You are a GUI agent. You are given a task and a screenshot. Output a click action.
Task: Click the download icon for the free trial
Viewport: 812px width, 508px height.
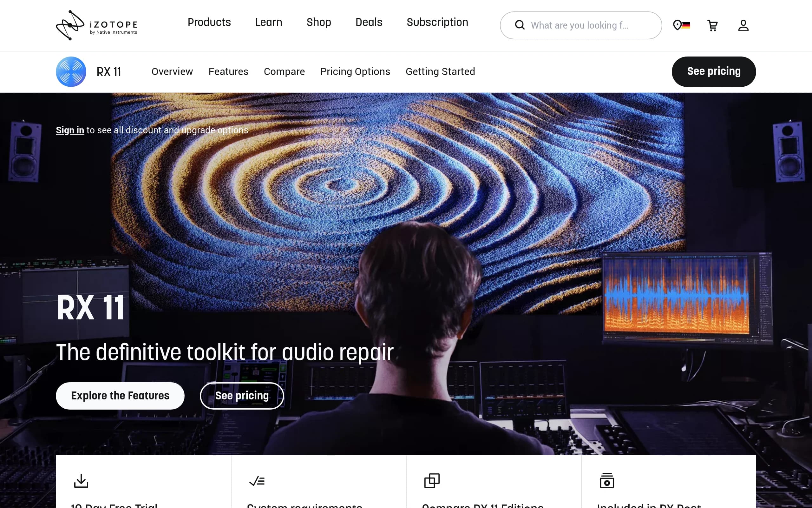(81, 481)
